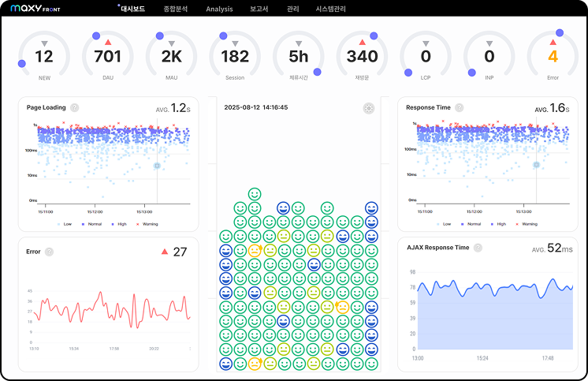The height and width of the screenshot is (381, 588).
Task: Click the MAXY Front logo
Action: (41, 9)
